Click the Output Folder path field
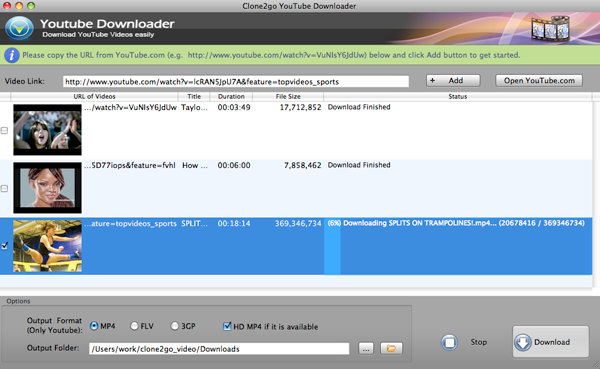This screenshot has width=600, height=369. (x=219, y=349)
